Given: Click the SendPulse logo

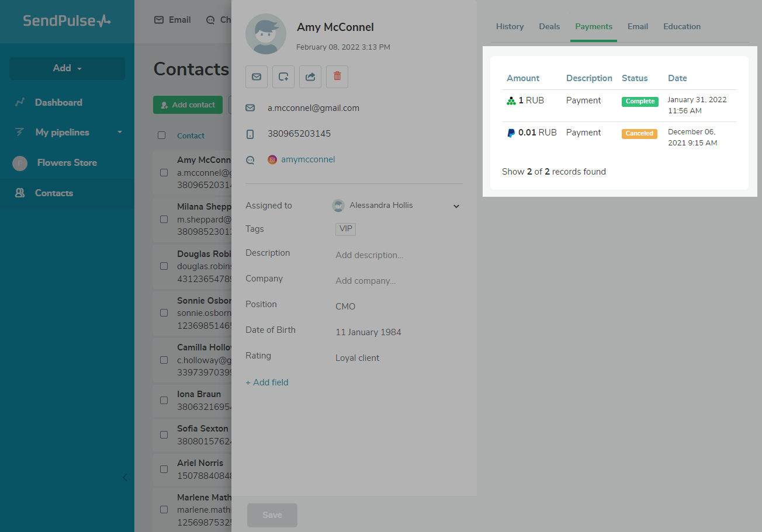Looking at the screenshot, I should point(67,21).
